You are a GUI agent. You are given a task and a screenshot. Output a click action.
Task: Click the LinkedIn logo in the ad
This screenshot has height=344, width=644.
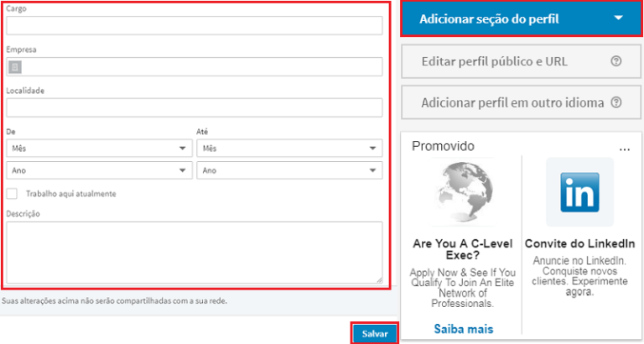[x=579, y=192]
